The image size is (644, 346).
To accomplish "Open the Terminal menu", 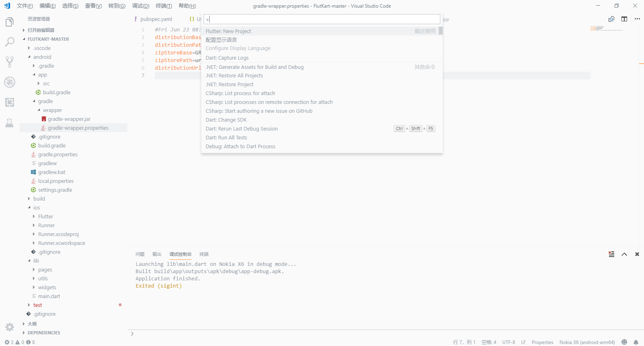I will (x=164, y=6).
